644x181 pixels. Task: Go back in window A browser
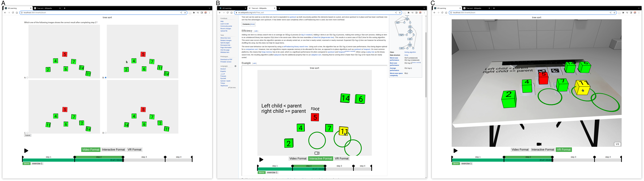(x=5, y=12)
